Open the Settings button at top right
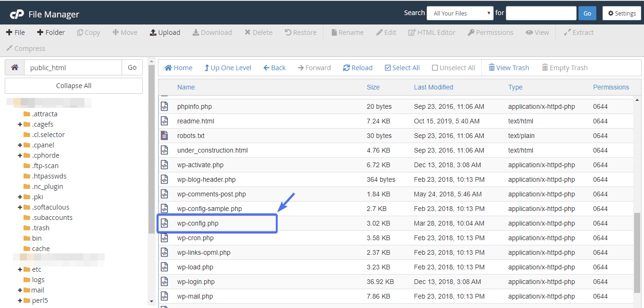Screen dimensions: 644x308 pos(621,13)
